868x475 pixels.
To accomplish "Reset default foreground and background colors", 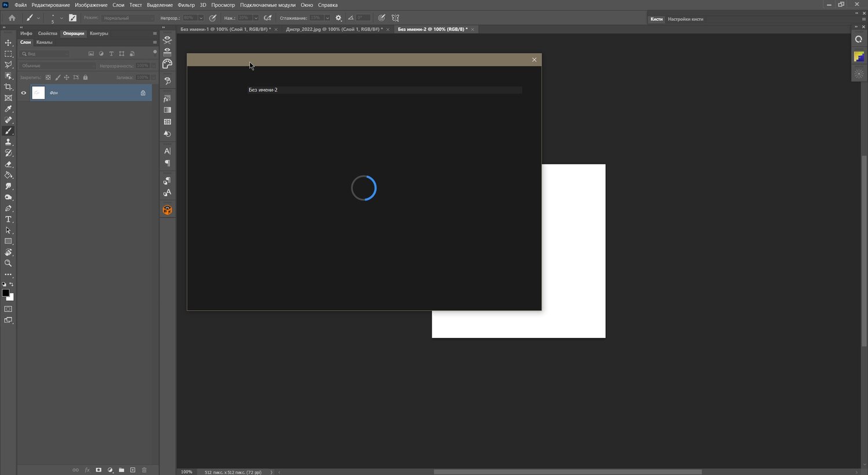I will pos(4,285).
